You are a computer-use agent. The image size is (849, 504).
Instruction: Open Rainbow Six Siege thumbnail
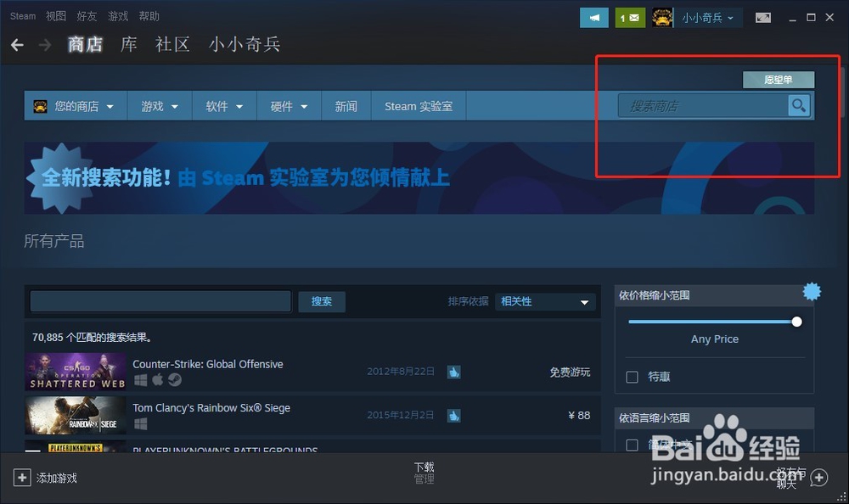point(76,415)
